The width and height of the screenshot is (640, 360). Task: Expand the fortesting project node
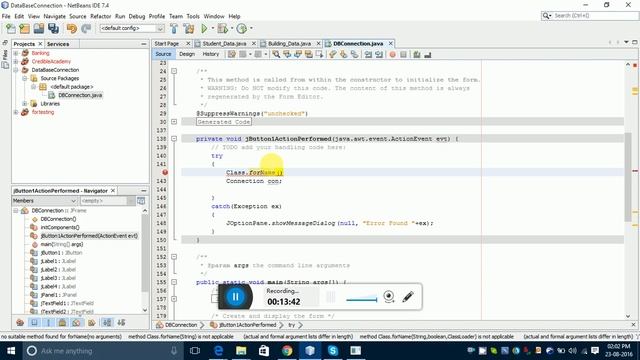click(x=16, y=112)
